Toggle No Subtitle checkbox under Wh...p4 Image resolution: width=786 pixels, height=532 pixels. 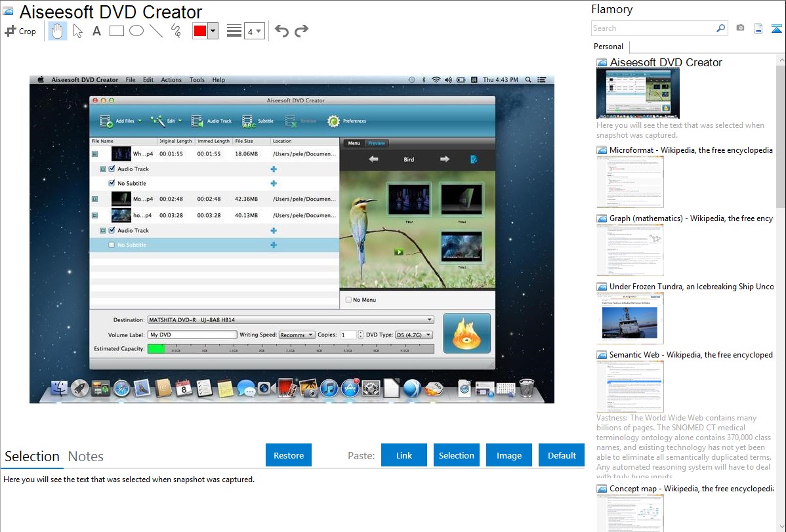[x=112, y=183]
